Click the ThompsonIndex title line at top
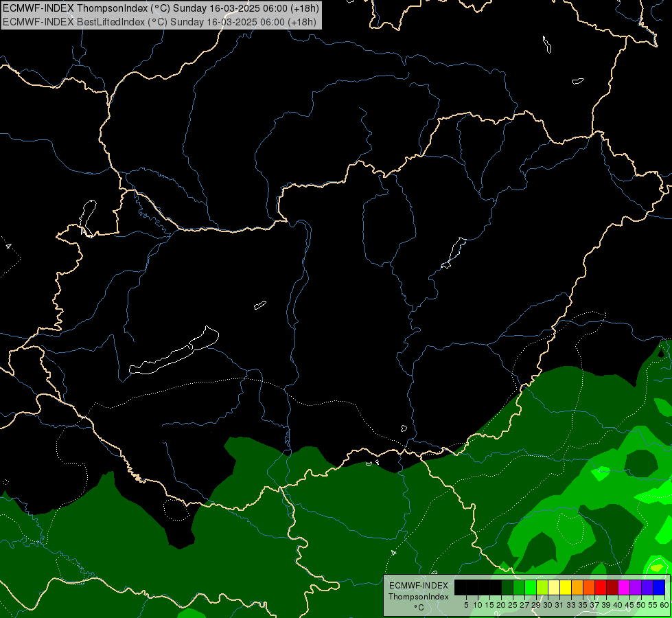672x618 pixels. click(x=159, y=8)
